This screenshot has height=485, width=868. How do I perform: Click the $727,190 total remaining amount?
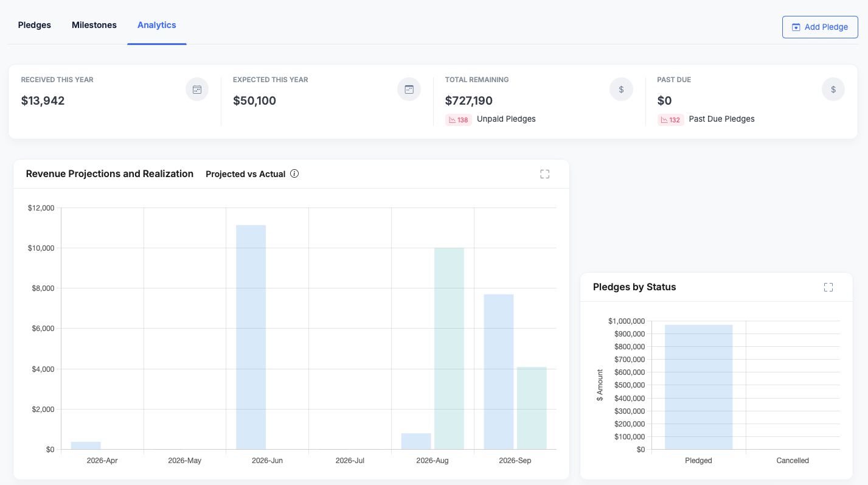469,101
